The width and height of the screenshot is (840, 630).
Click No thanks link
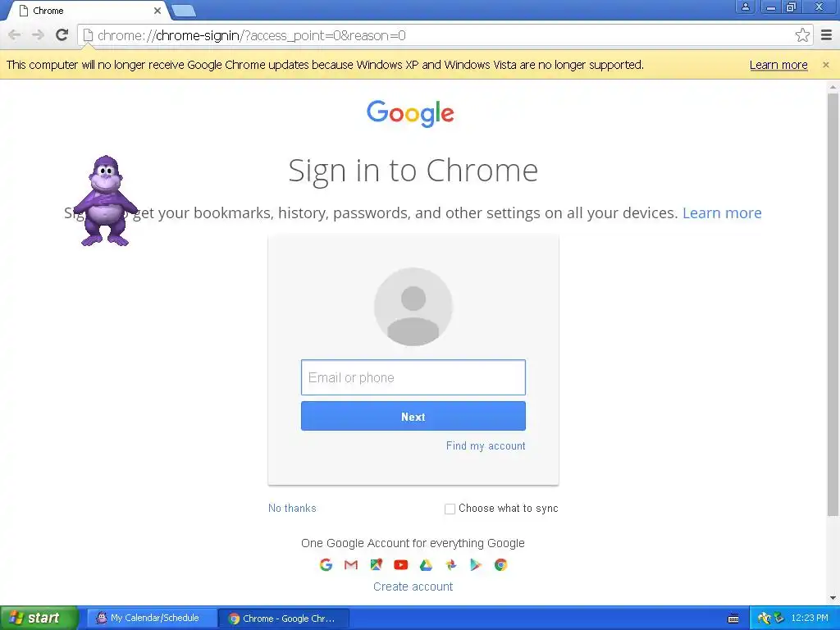(x=292, y=508)
